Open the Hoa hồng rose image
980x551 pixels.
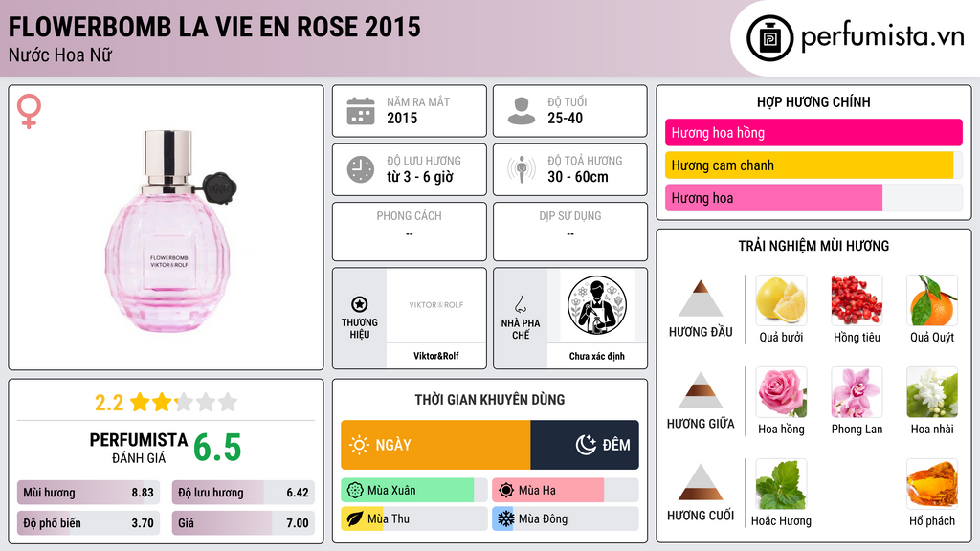pyautogui.click(x=781, y=392)
